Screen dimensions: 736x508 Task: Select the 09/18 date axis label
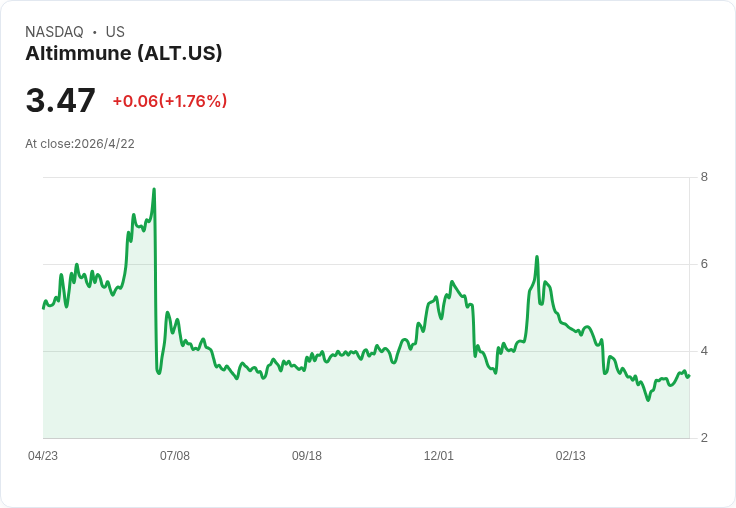[x=307, y=456]
